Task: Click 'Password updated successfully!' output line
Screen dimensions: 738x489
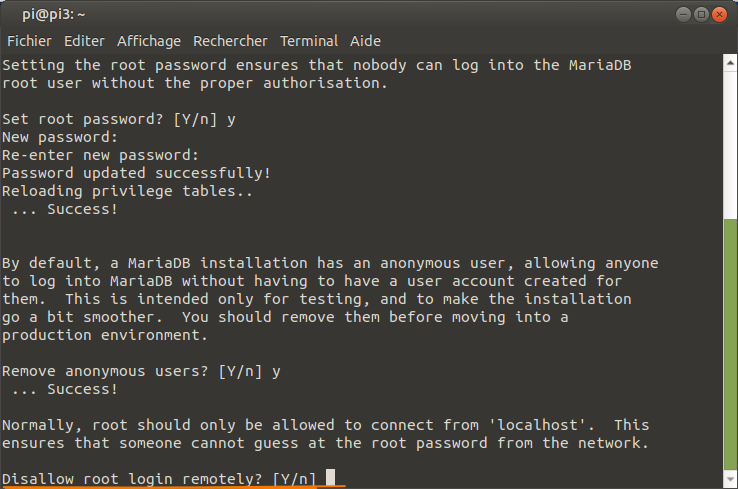Action: pyautogui.click(x=136, y=173)
